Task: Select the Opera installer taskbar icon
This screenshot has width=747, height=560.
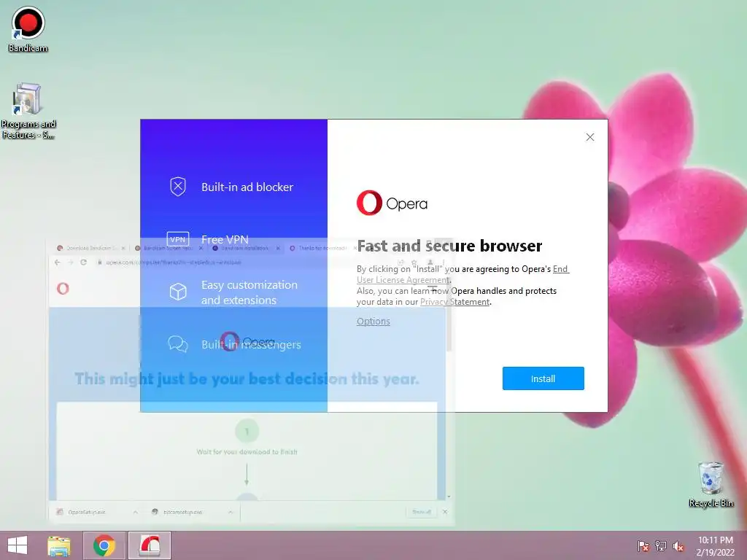Action: click(149, 545)
